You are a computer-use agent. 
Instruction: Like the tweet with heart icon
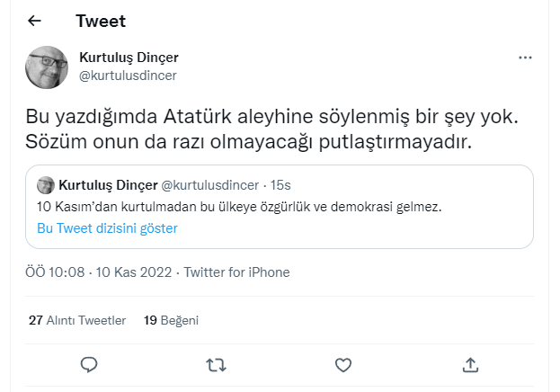coord(342,364)
